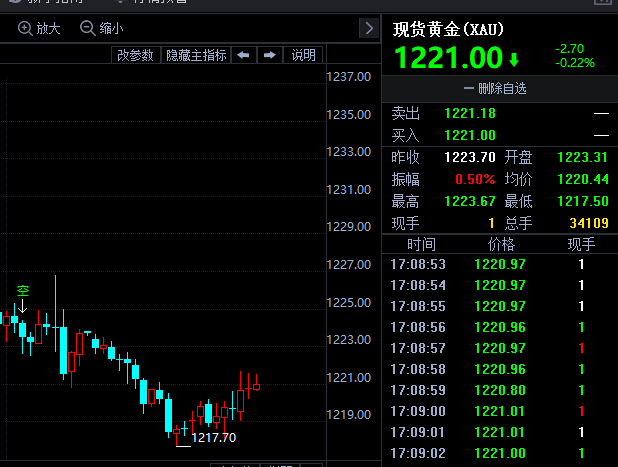Click the 空 short signal marker on chart
Image resolution: width=618 pixels, height=467 pixels.
pos(23,291)
